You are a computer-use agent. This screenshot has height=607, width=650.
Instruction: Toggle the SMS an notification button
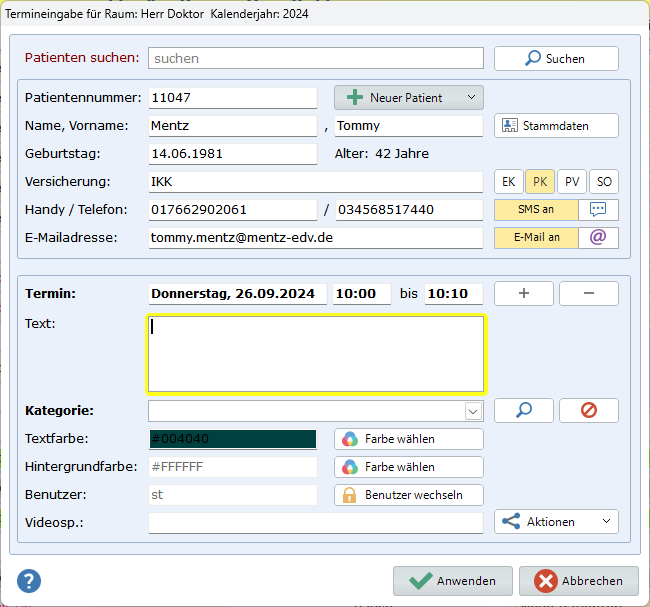pos(537,210)
